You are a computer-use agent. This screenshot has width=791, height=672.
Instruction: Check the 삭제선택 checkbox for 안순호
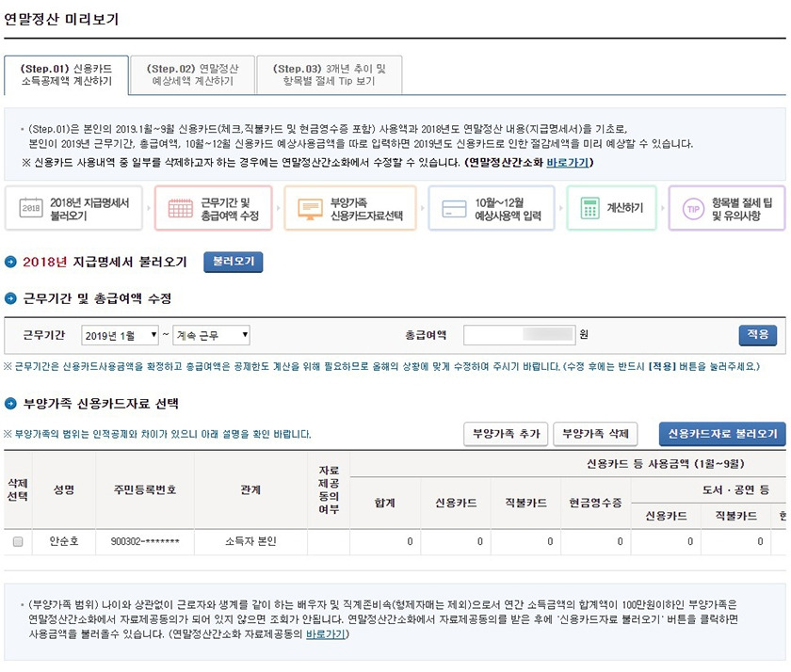(x=17, y=542)
